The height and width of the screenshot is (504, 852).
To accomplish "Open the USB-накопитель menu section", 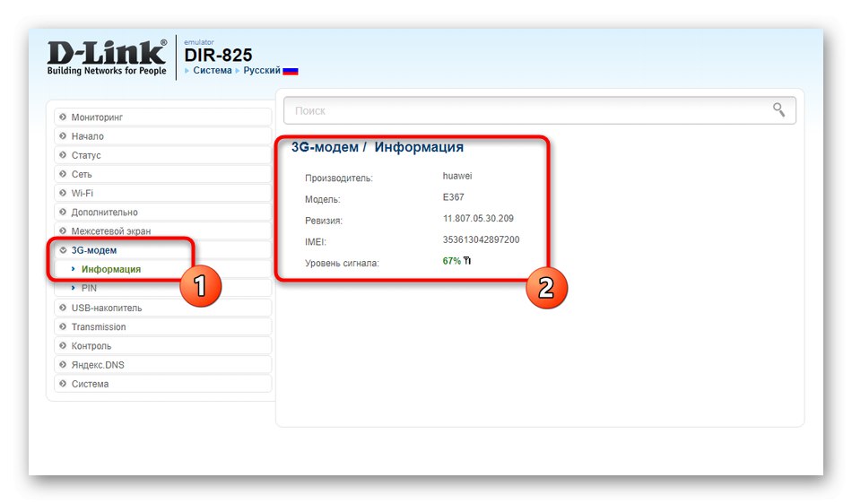I will click(x=162, y=308).
